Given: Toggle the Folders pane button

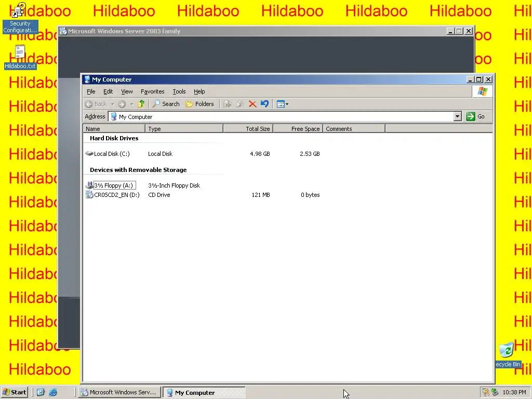Looking at the screenshot, I should [x=200, y=104].
